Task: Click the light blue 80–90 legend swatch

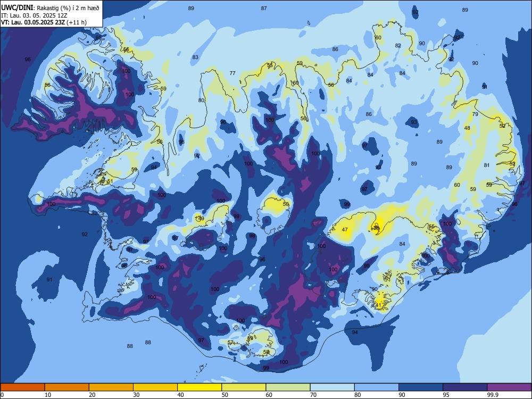Action: pyautogui.click(x=376, y=387)
